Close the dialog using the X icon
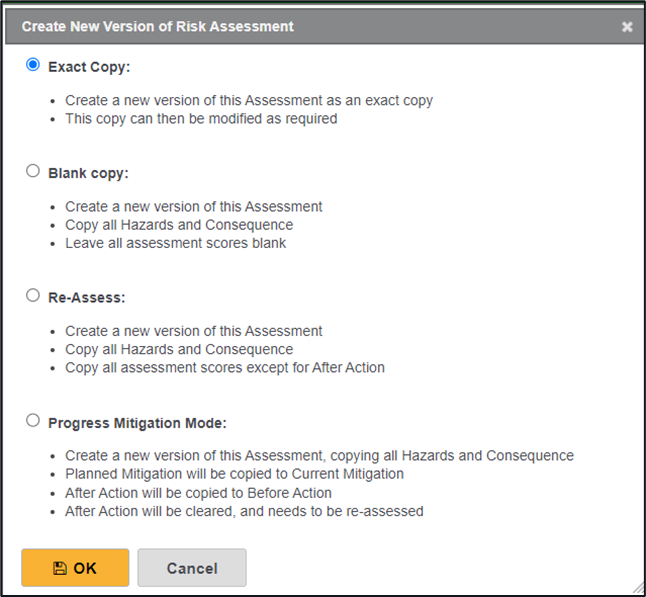 [x=627, y=27]
